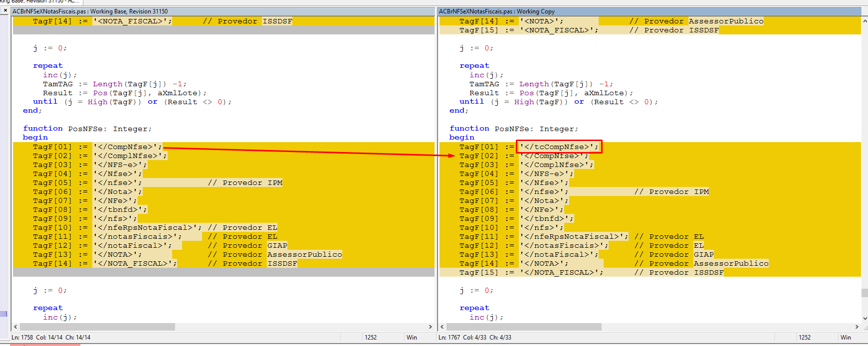
Task: Click the '// Provedor IPM' comment in Working Copy
Action: coord(671,191)
